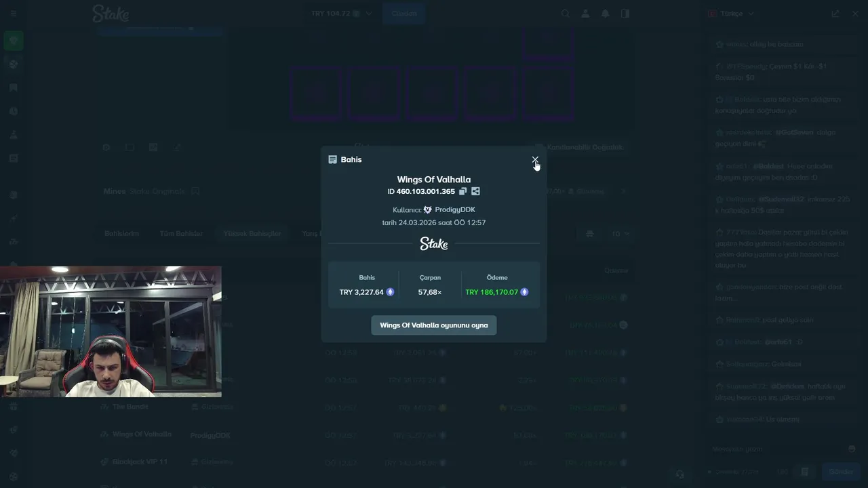Open emoji picker in chat input

click(852, 449)
